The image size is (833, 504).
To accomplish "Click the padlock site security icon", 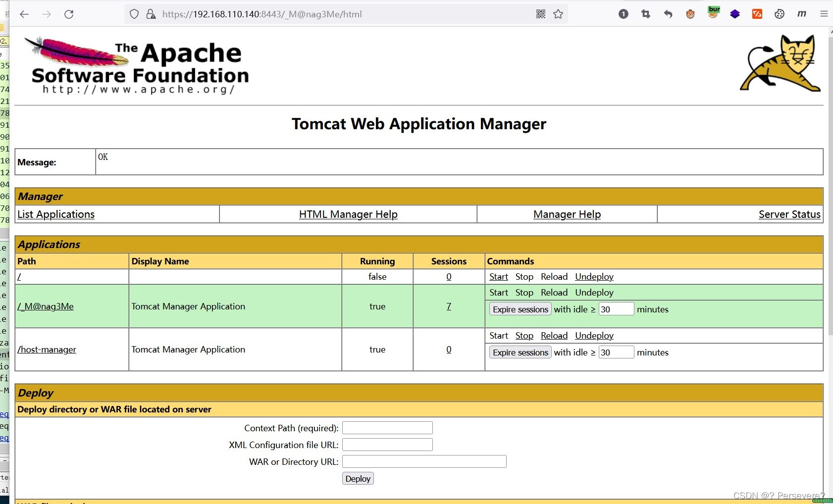I will click(151, 14).
